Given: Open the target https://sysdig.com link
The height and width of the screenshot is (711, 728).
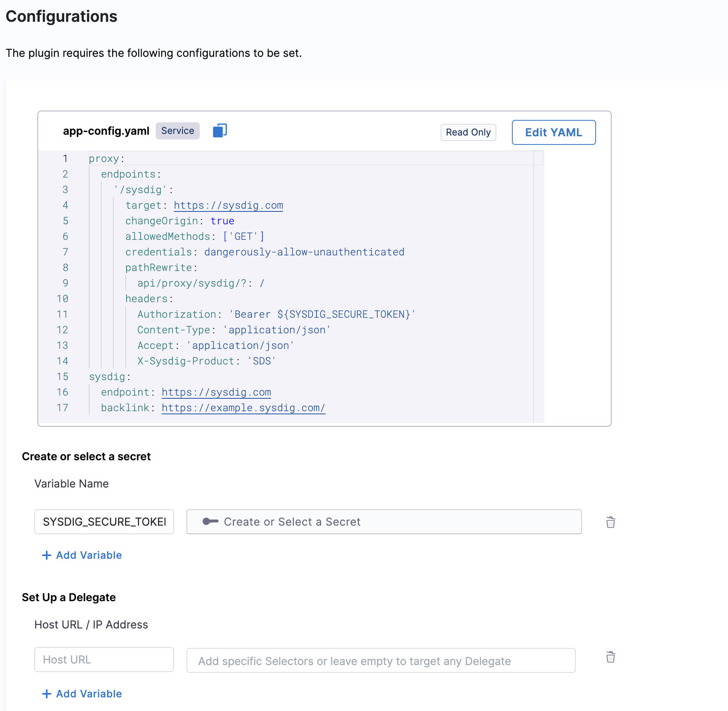Looking at the screenshot, I should point(228,206).
